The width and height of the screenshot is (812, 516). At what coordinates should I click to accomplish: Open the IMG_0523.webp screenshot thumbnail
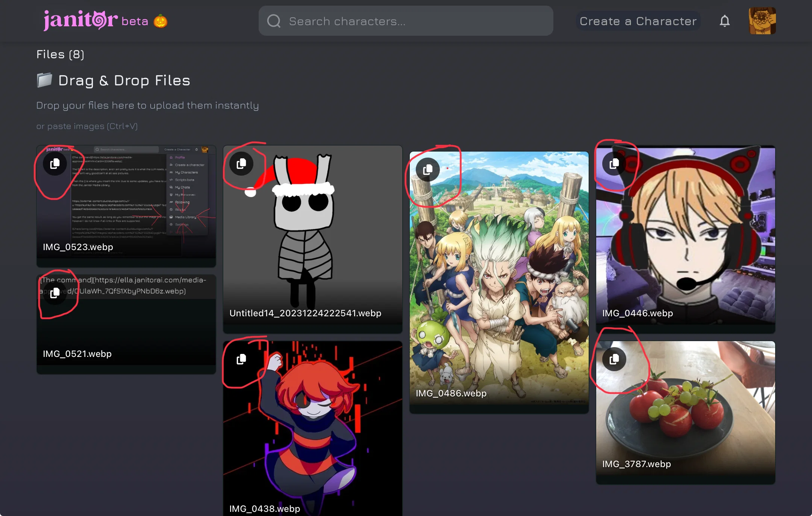(x=126, y=206)
